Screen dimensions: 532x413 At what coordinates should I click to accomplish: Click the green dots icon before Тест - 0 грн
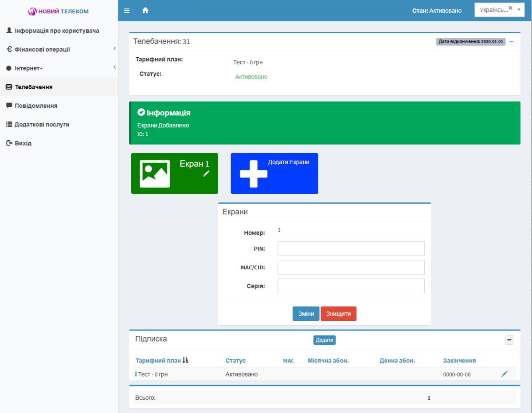click(136, 374)
